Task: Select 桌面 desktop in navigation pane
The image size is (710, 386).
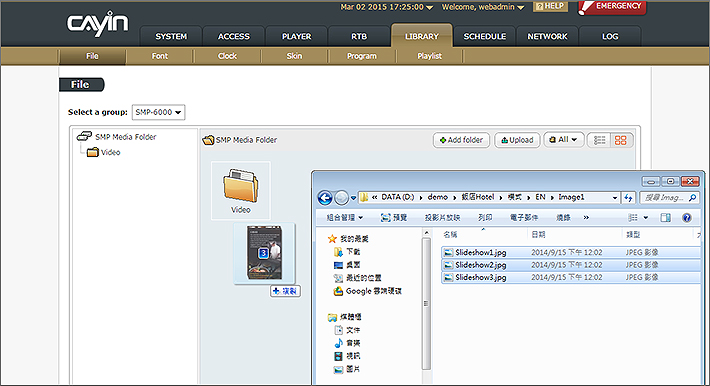Action: click(347, 265)
